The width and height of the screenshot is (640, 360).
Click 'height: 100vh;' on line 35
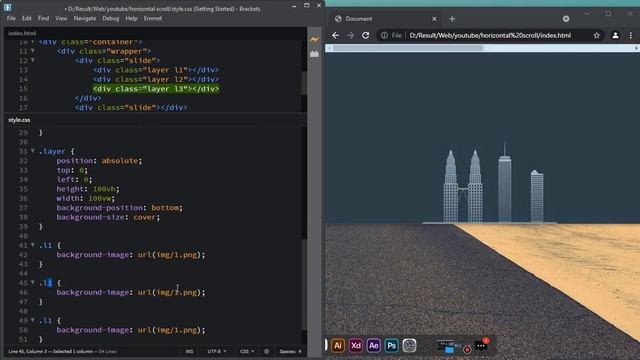pyautogui.click(x=88, y=189)
